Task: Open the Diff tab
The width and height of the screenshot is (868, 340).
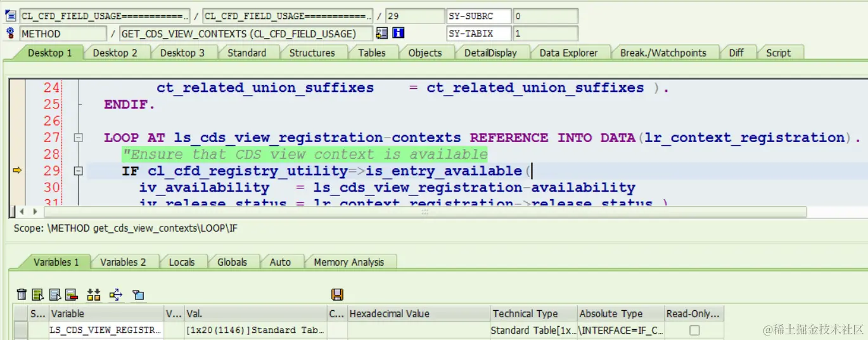Action: (x=736, y=53)
